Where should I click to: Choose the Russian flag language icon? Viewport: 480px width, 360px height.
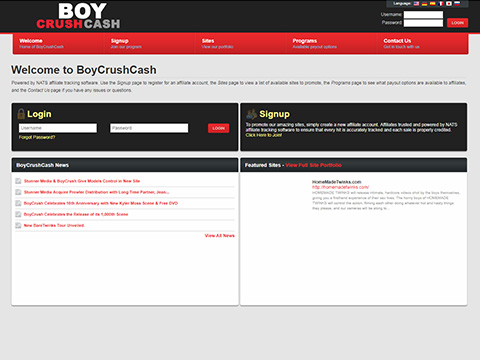pyautogui.click(x=457, y=4)
